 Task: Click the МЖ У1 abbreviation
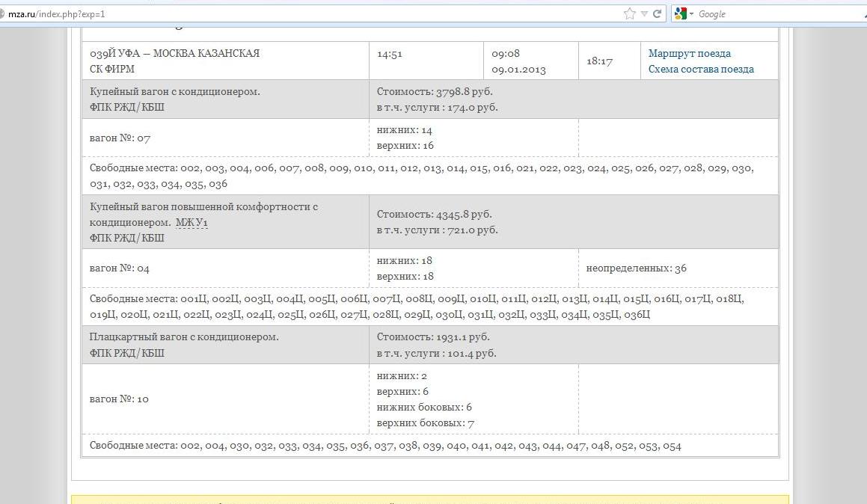[192, 222]
